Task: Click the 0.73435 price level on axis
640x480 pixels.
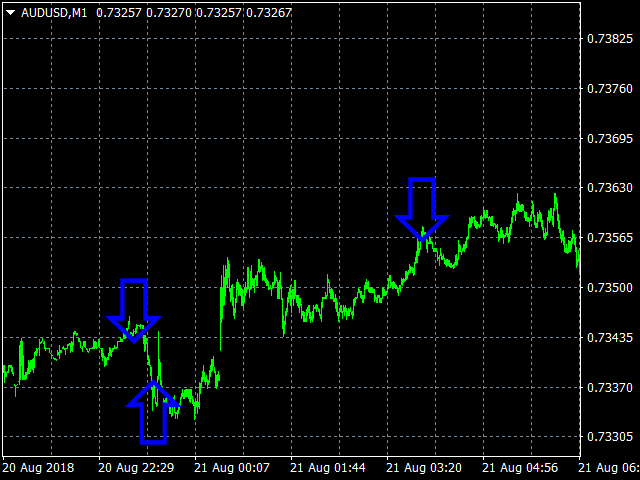Action: pos(611,338)
